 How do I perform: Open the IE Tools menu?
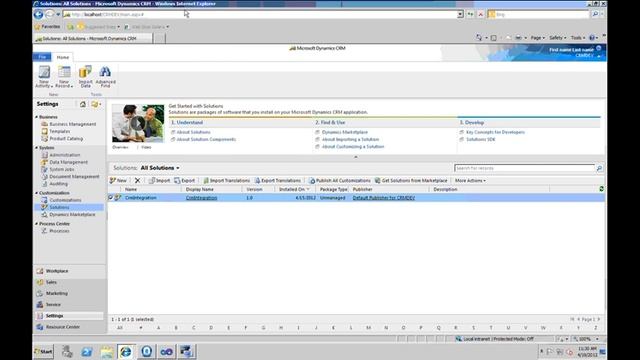578,38
